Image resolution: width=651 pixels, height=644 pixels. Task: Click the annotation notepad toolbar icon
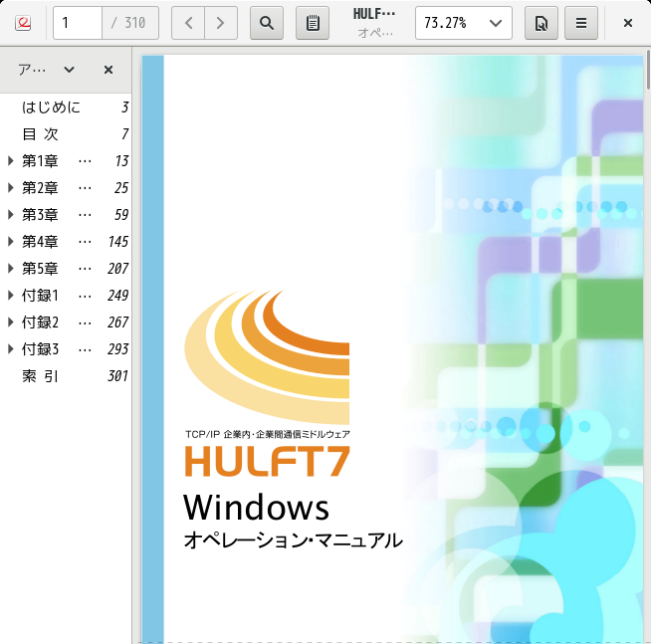click(313, 23)
